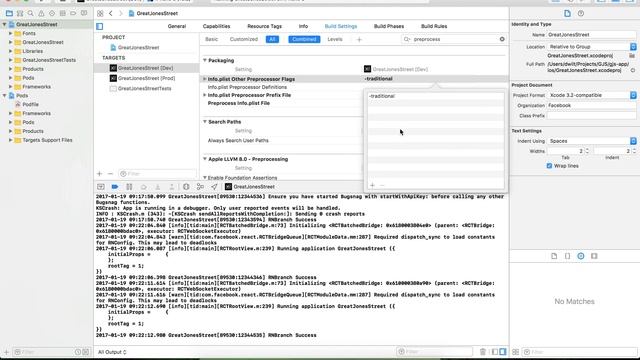Open the All Output selector
This screenshot has height=360, width=640.
(x=112, y=352)
